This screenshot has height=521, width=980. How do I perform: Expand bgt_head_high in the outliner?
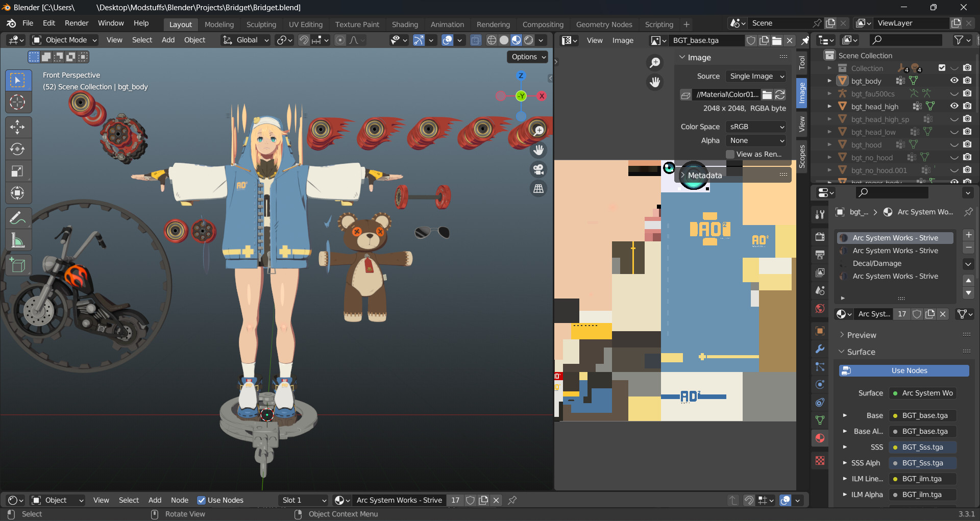pyautogui.click(x=829, y=106)
